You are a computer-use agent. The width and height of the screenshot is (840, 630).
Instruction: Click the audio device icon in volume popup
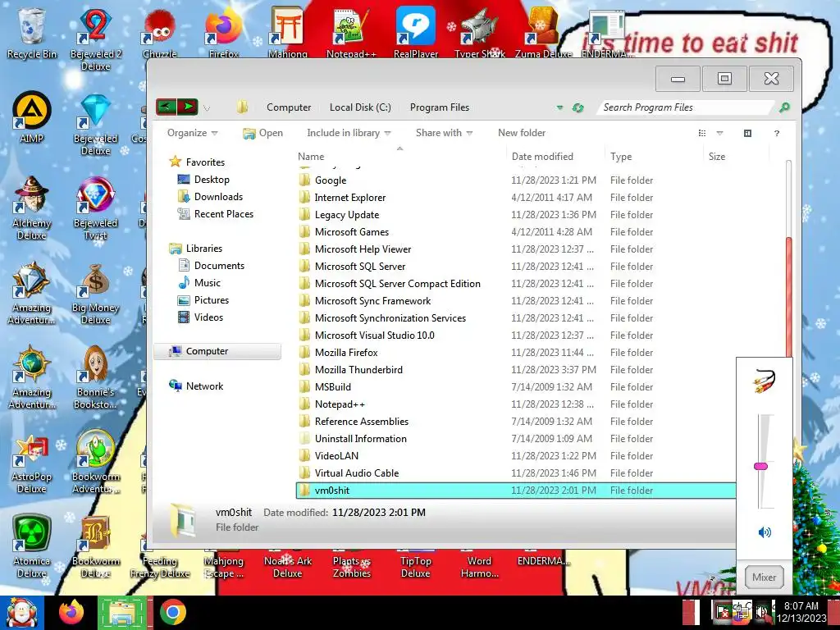click(765, 381)
